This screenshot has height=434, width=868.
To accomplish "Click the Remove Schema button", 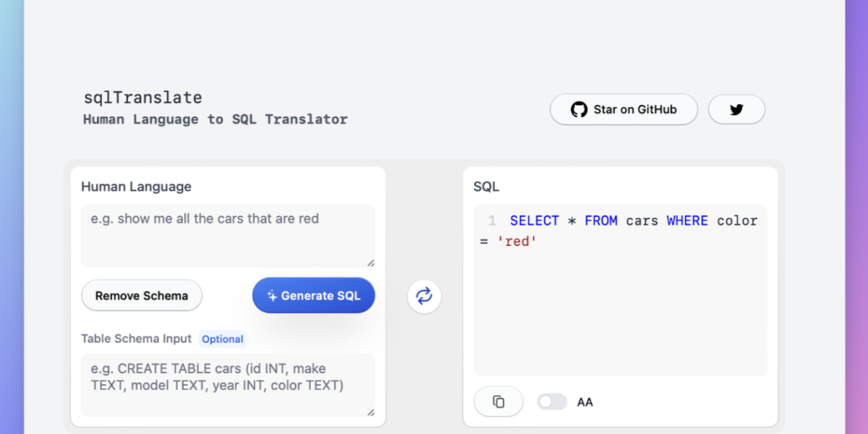I will [142, 295].
